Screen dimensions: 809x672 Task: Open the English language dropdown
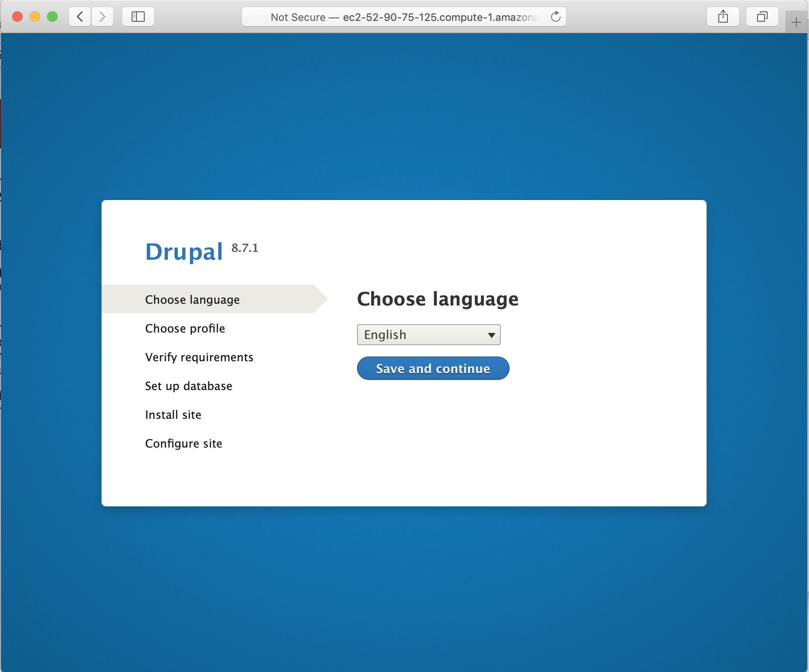click(x=429, y=335)
